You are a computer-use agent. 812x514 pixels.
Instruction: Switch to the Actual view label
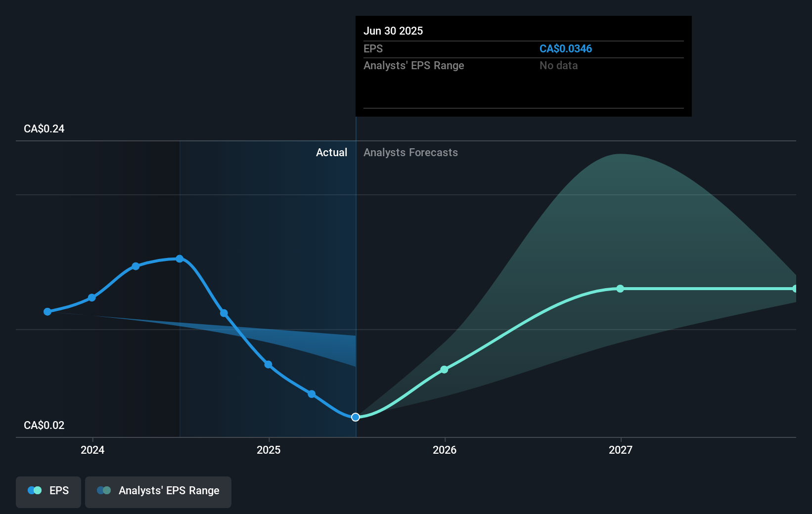pyautogui.click(x=331, y=152)
